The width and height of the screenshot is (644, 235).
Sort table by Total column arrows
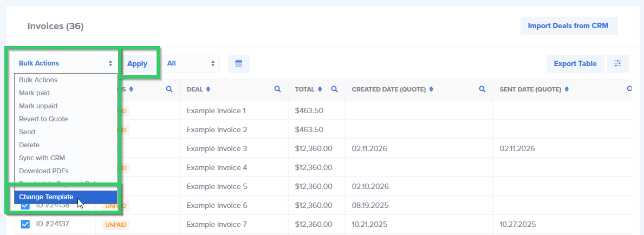coord(320,89)
